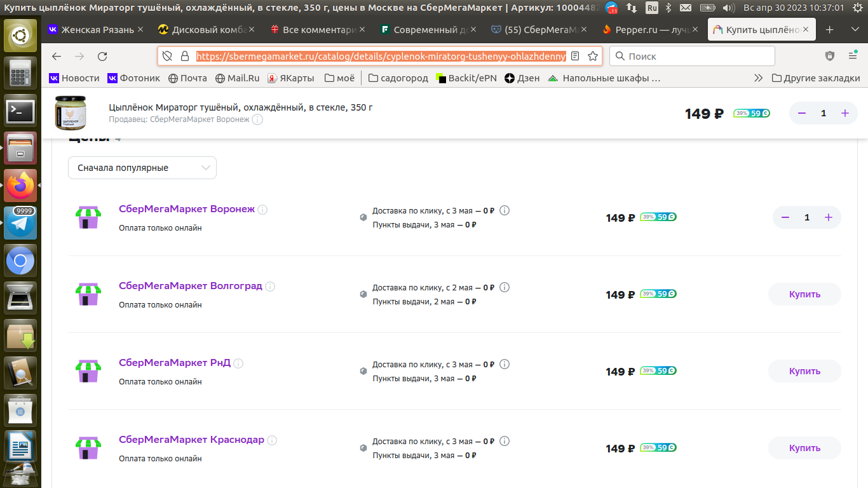Open the Firefox hamburger menu
868x488 pixels.
853,56
